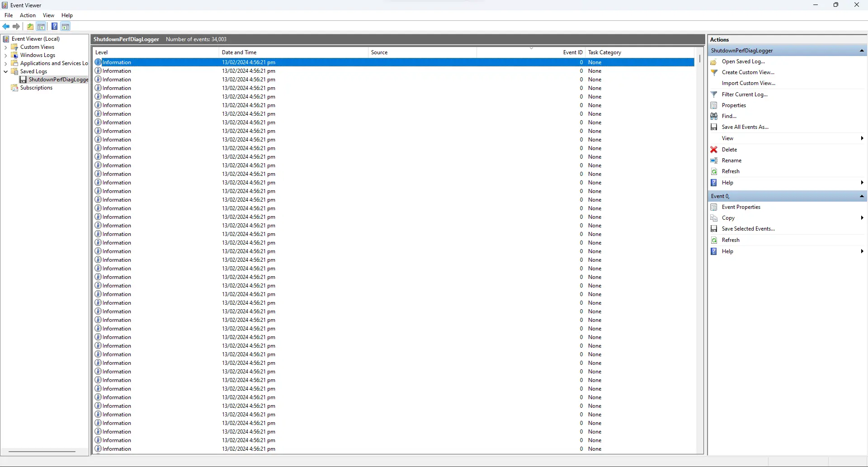Click the Event Viewer app icon in title bar
The height and width of the screenshot is (467, 868).
click(5, 5)
